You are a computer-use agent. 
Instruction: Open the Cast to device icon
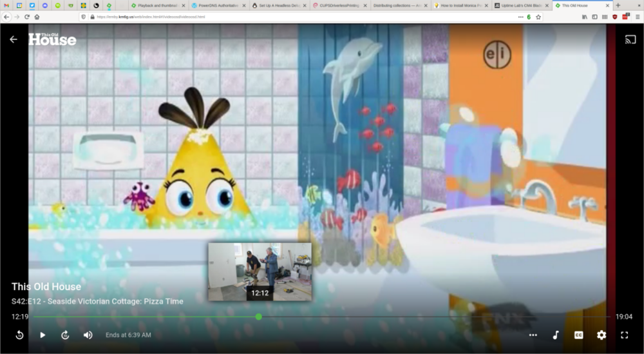pos(630,39)
